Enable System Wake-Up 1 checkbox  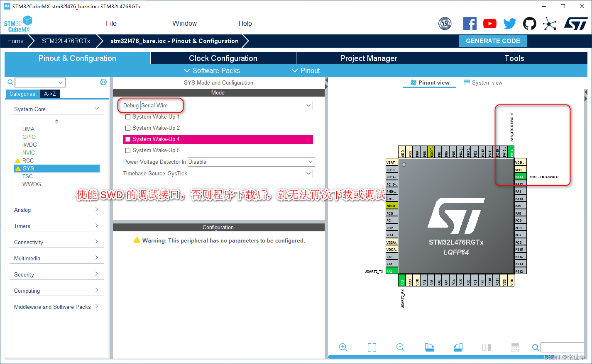tap(128, 117)
